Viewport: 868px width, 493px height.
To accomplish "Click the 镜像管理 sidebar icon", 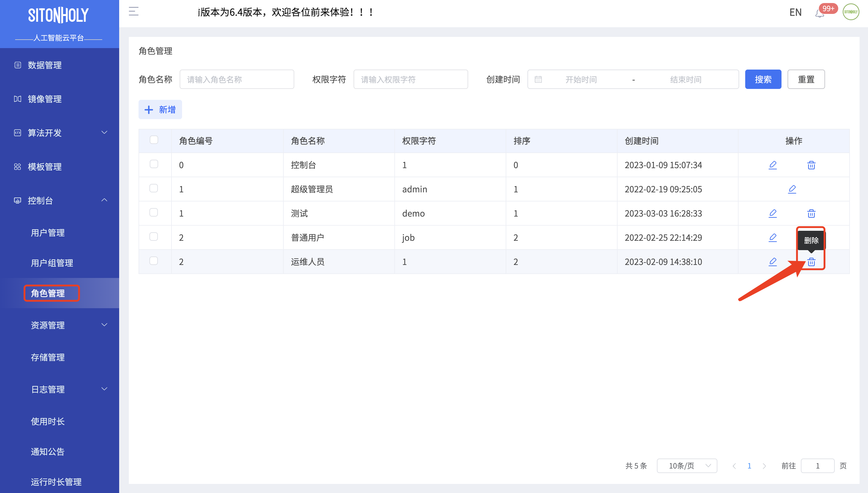I will (18, 99).
